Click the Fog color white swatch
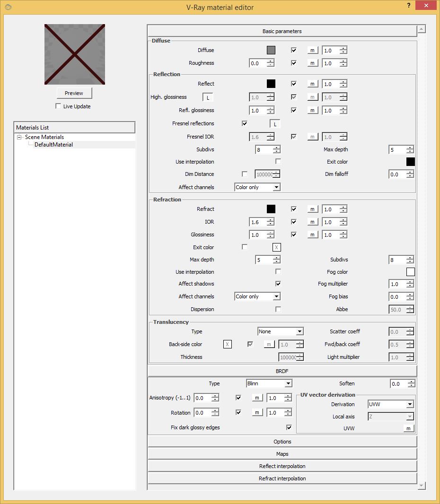Viewport: 440px width, 504px height. (411, 272)
